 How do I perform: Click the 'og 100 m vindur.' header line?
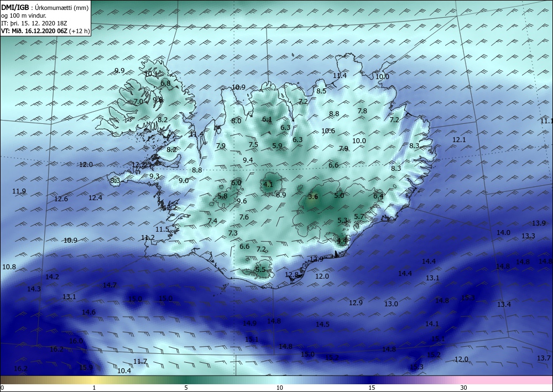pos(24,15)
